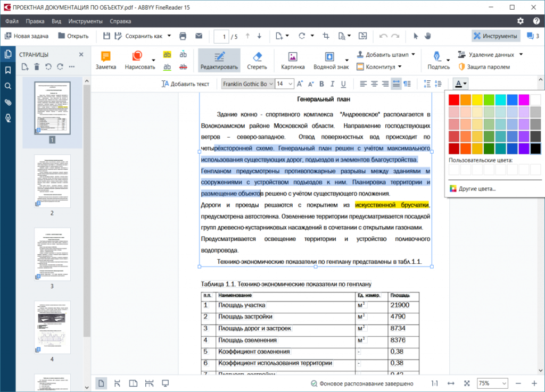This screenshot has height=392, width=545.
Task: Click the Watermark (Водяной знак) tool
Action: point(331,61)
